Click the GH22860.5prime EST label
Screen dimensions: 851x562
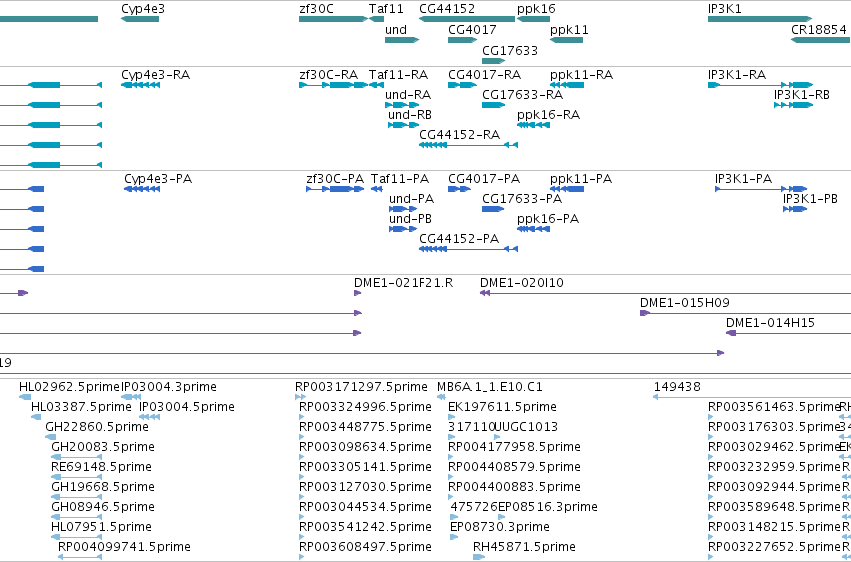click(97, 427)
